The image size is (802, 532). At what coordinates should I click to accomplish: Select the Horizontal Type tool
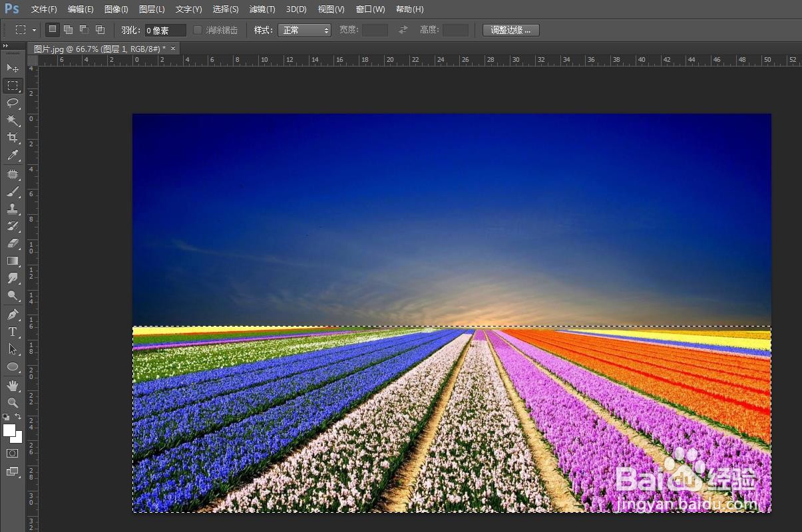tap(13, 332)
